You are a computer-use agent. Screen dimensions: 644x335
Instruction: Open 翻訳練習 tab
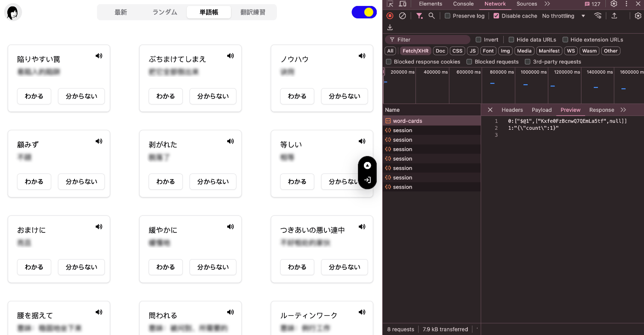click(253, 12)
